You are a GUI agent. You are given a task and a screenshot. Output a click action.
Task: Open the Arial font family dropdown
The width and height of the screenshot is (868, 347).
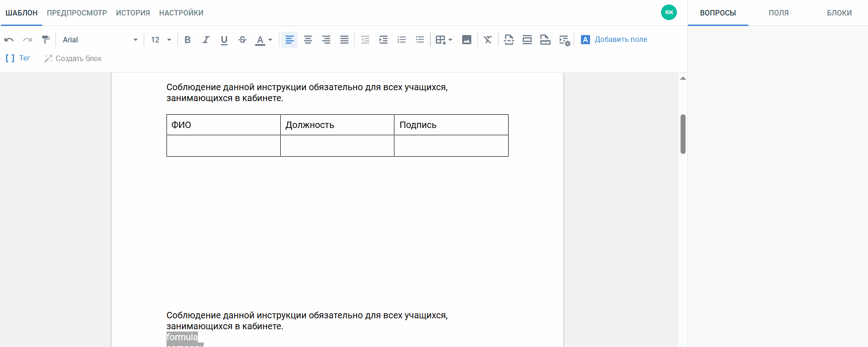pyautogui.click(x=100, y=40)
